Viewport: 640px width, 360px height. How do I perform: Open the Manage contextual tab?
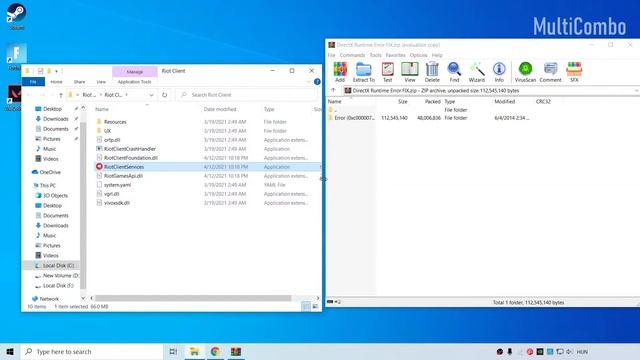(x=135, y=71)
